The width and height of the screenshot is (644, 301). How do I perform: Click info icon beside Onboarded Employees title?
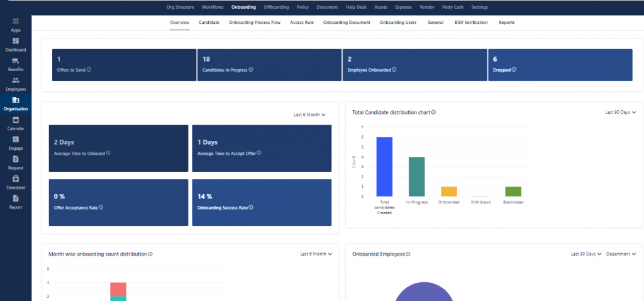coord(408,254)
